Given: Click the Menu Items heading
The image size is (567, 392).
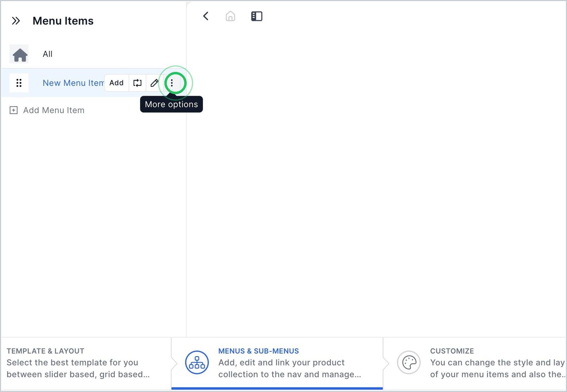Looking at the screenshot, I should click(63, 21).
